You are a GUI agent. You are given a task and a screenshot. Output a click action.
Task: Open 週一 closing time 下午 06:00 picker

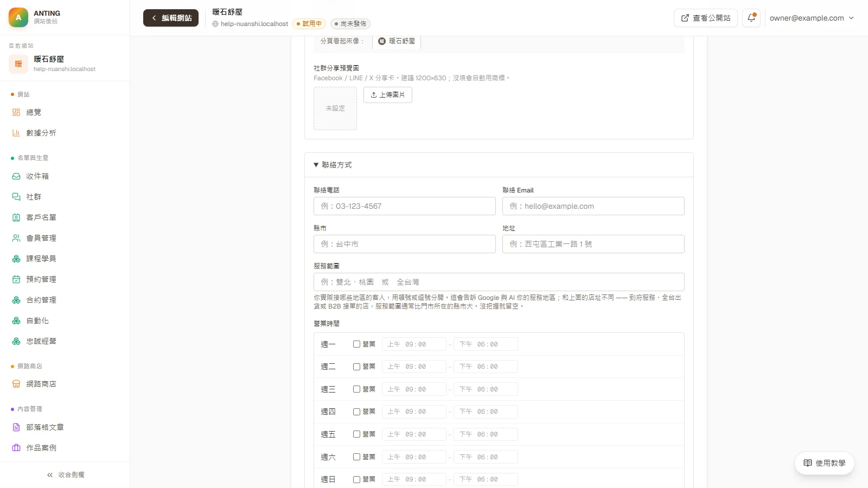pos(486,344)
